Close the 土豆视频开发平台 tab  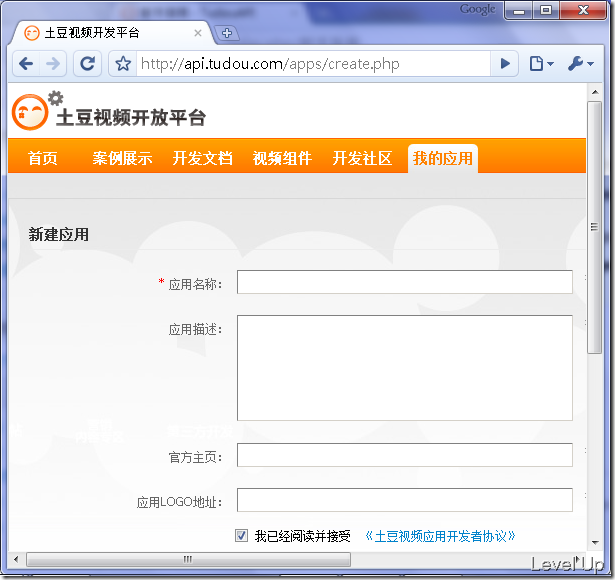click(x=198, y=33)
